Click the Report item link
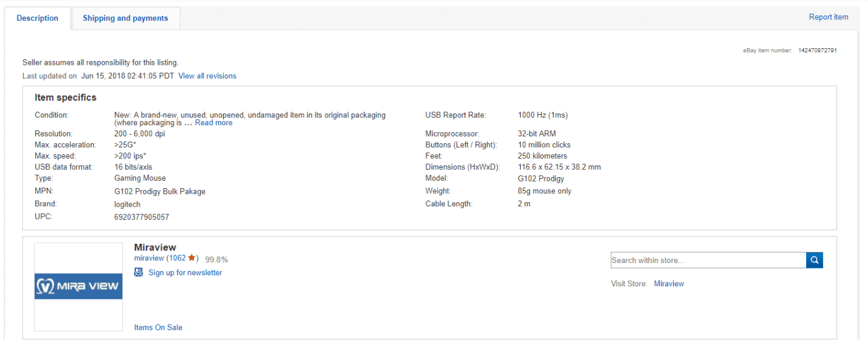 tap(828, 17)
